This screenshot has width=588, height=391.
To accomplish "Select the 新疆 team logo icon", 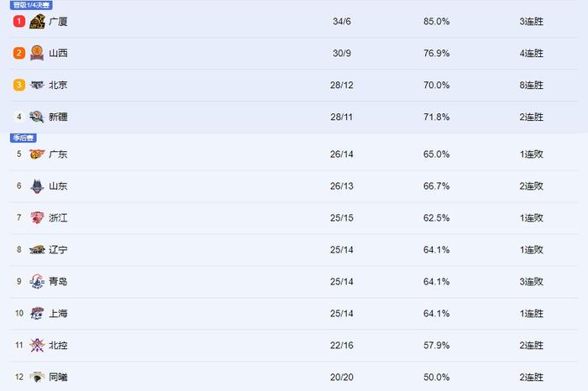I will click(x=37, y=117).
